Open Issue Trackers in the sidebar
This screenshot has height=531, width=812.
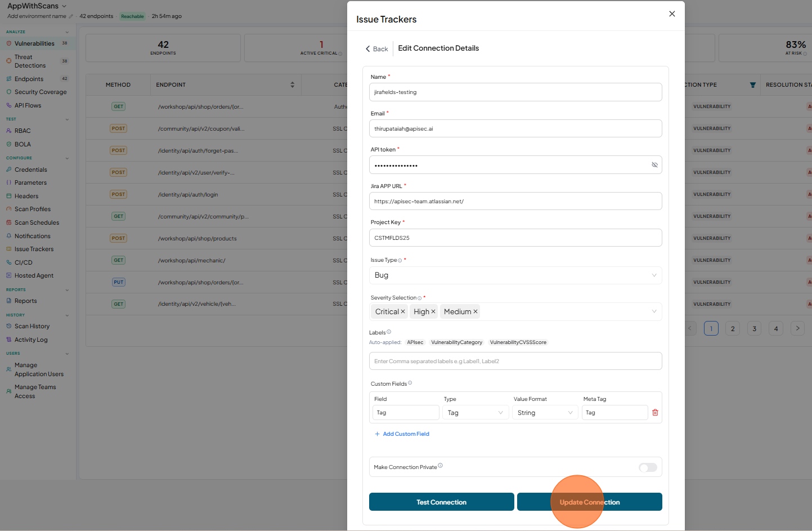pos(34,249)
